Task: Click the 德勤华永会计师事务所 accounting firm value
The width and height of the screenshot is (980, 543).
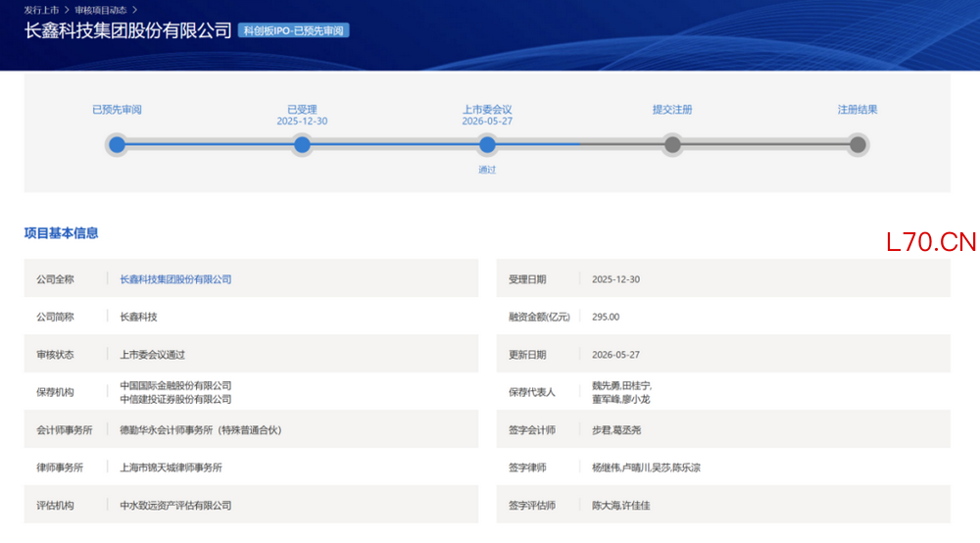Action: pyautogui.click(x=201, y=430)
